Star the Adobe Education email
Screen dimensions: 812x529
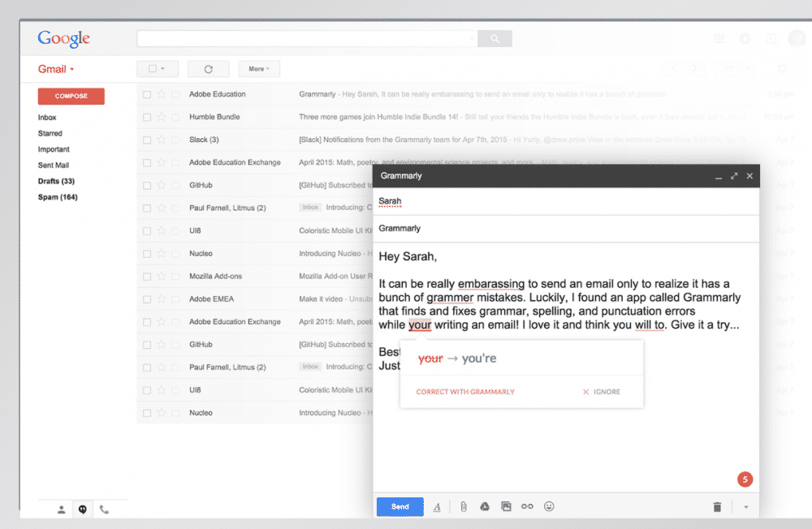162,94
